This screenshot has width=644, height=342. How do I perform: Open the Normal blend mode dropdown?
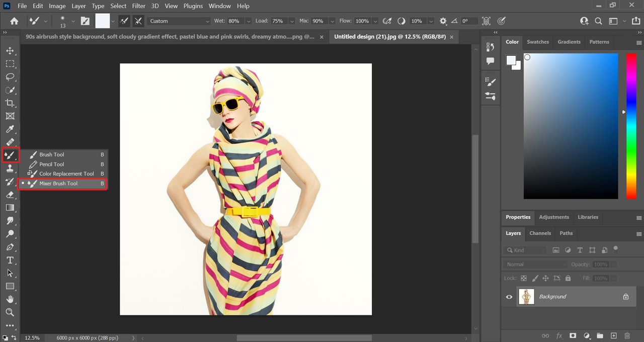(535, 264)
